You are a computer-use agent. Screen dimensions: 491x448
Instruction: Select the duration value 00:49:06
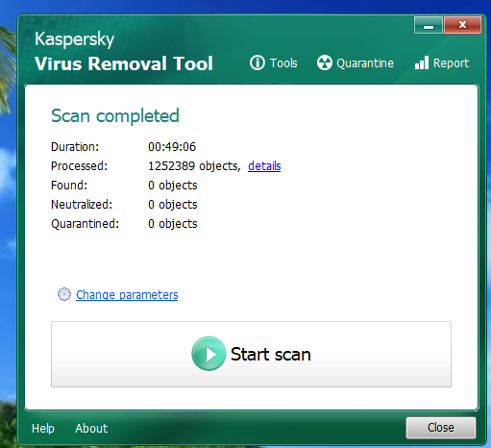pos(172,147)
